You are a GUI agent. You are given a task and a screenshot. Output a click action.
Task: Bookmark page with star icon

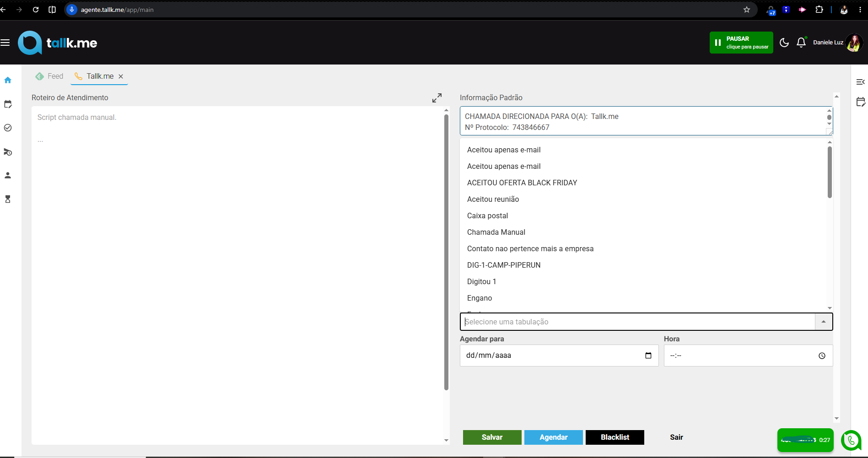click(747, 10)
